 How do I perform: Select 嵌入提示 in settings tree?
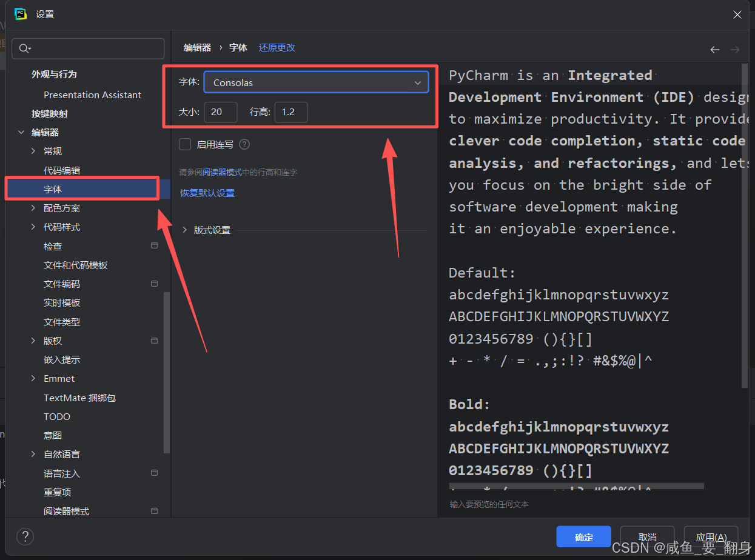pos(62,359)
